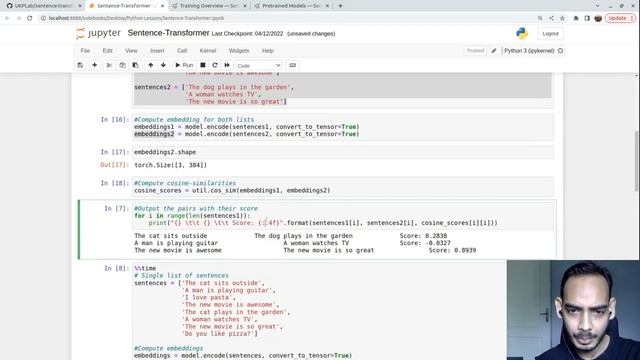Open the Kernel menu

click(x=208, y=51)
